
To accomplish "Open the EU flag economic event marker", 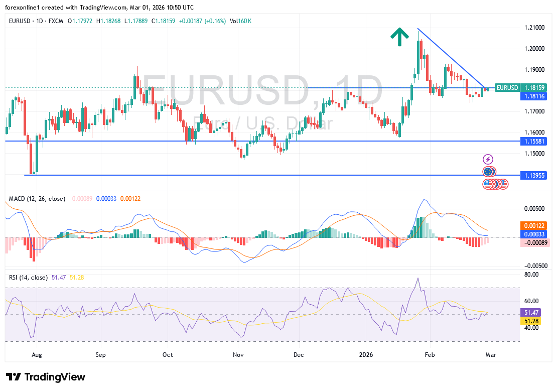I will [488, 172].
